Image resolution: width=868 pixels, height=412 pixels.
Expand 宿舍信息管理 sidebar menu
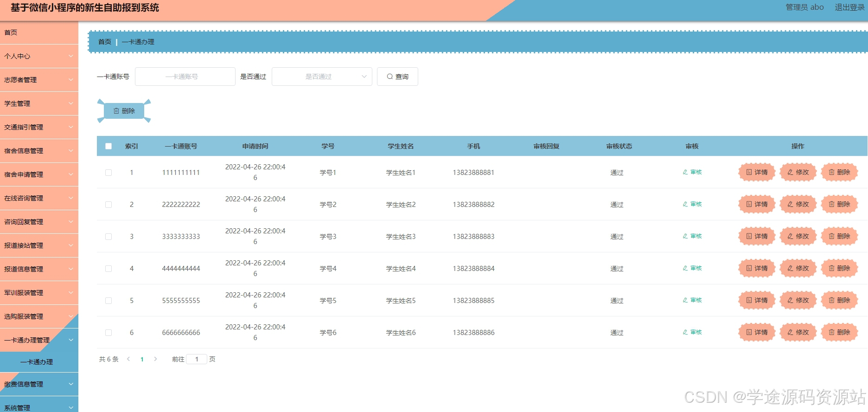[39, 151]
